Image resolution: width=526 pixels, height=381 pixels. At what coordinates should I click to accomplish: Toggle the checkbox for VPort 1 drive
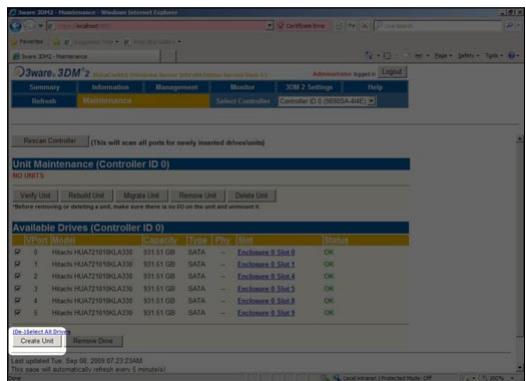(17, 264)
